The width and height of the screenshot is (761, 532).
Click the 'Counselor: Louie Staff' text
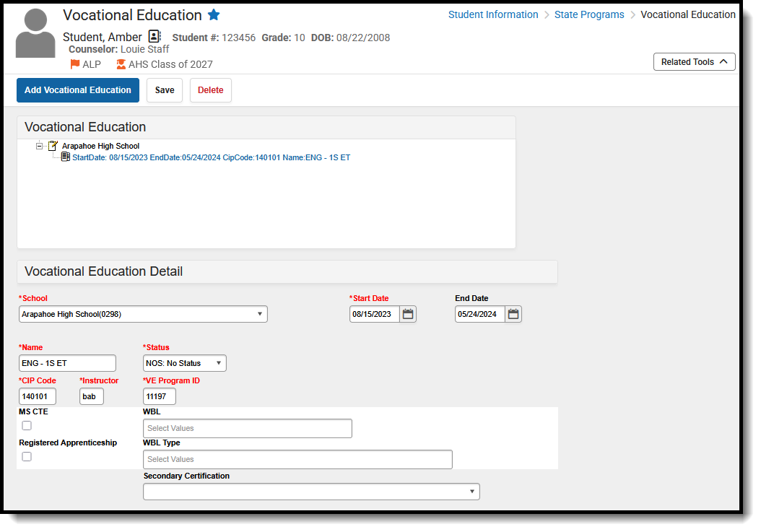pos(119,49)
